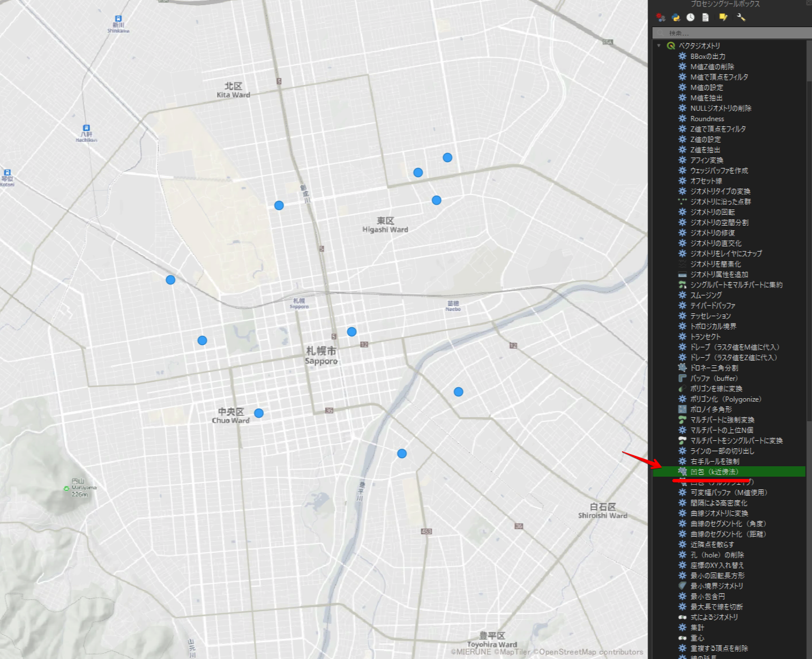Select the オフセット線 algorithm
The height and width of the screenshot is (659, 812).
[x=706, y=181]
